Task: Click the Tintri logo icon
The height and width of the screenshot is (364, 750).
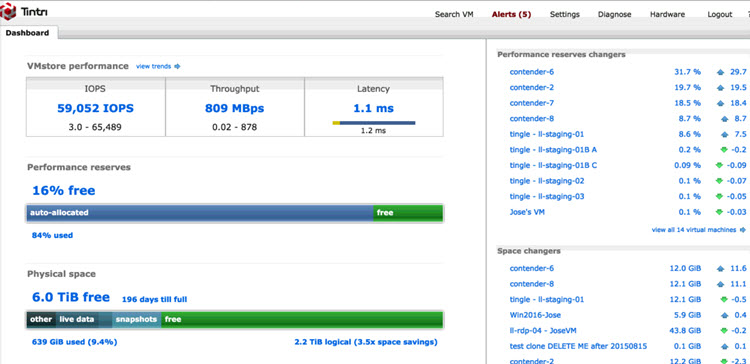Action: tap(8, 11)
